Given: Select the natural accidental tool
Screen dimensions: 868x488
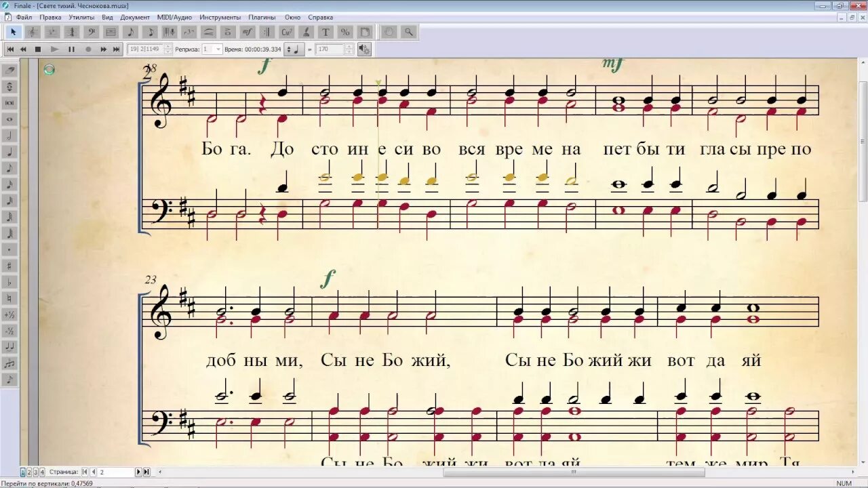Looking at the screenshot, I should 11,298.
